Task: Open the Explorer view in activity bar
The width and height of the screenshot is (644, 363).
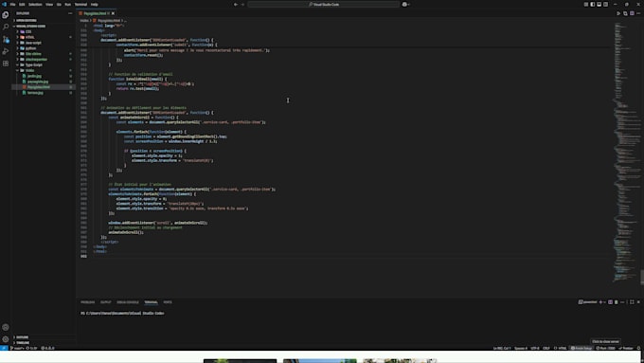Action: [6, 15]
